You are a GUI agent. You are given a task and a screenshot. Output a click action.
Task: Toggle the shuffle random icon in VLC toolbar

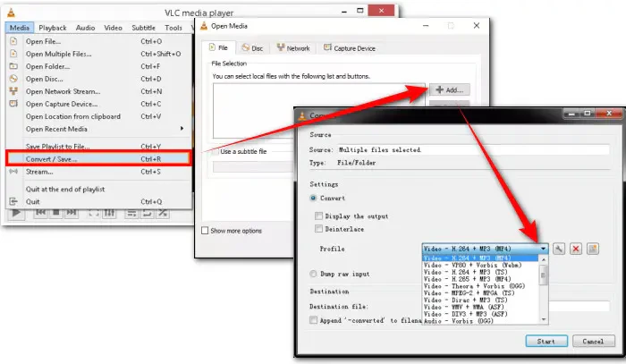coord(163,213)
